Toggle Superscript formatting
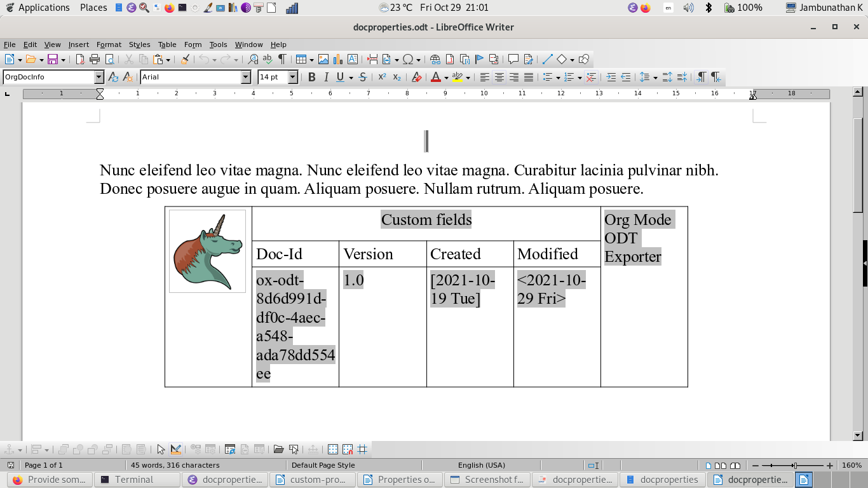 point(382,77)
